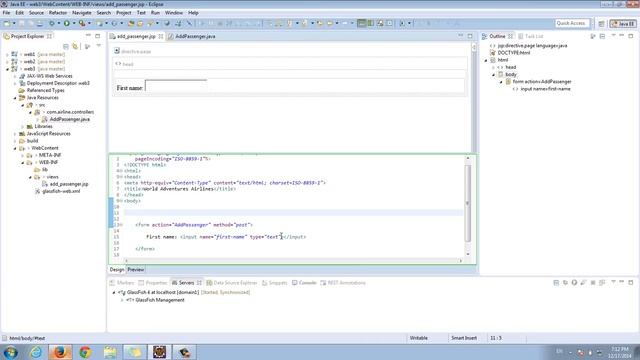
Task: Open the Window menu
Action: 173,13
